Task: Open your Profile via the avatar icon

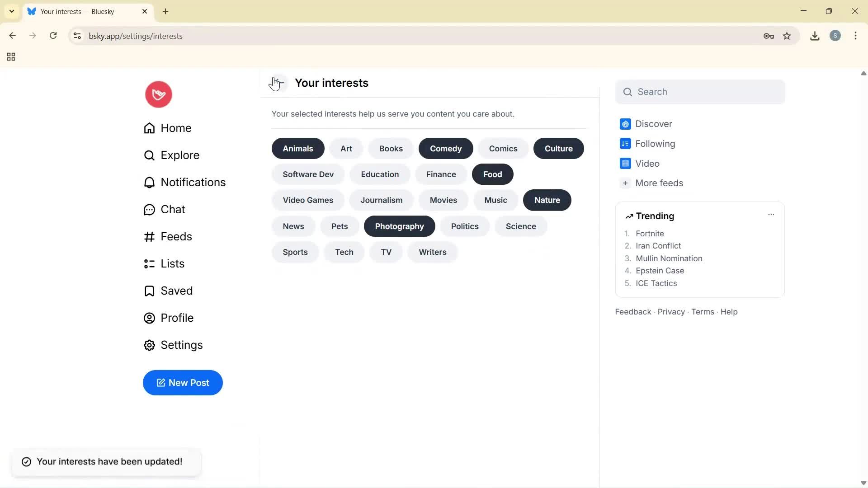Action: (149, 318)
